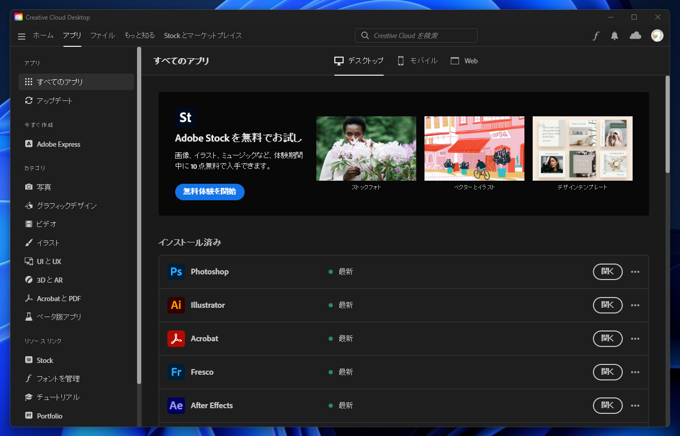Switch to the ホーム menu tab
The height and width of the screenshot is (436, 680).
tap(43, 36)
